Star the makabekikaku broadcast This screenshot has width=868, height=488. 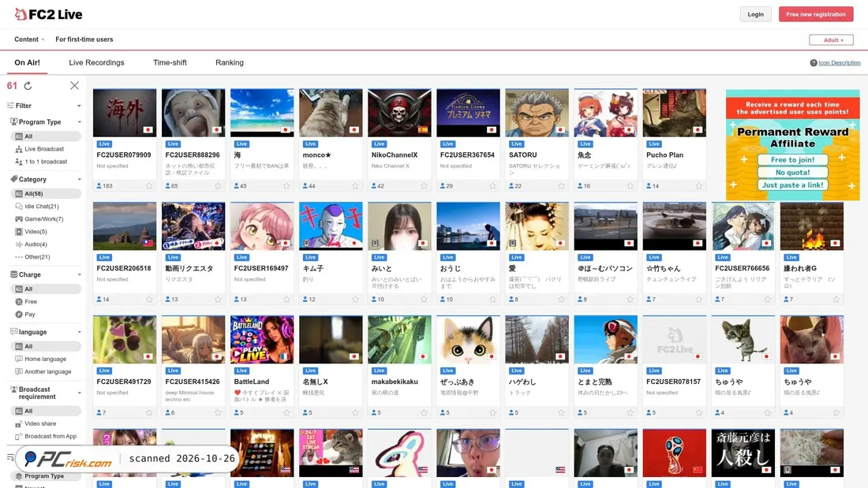tap(424, 413)
